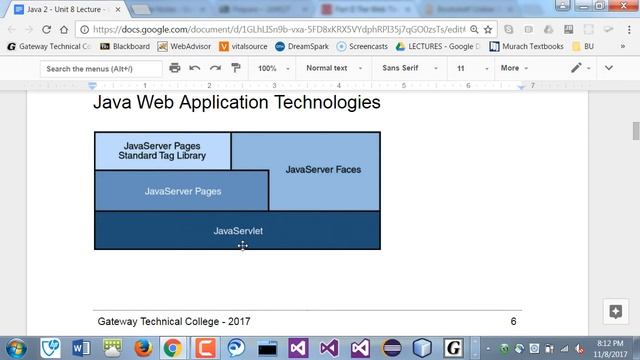Screen dimensions: 640x360
Task: Open Firefox from the taskbar
Action: coord(143,348)
